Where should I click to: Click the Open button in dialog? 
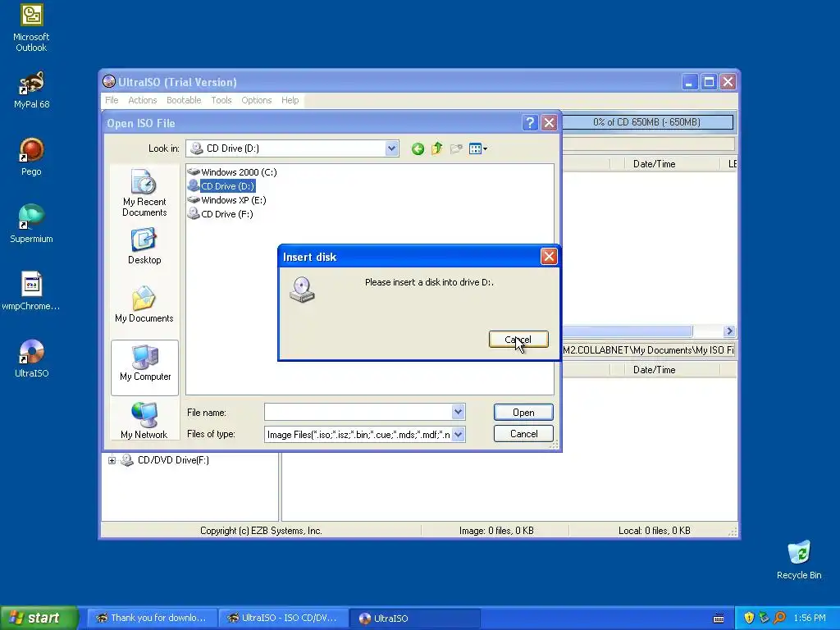tap(523, 413)
